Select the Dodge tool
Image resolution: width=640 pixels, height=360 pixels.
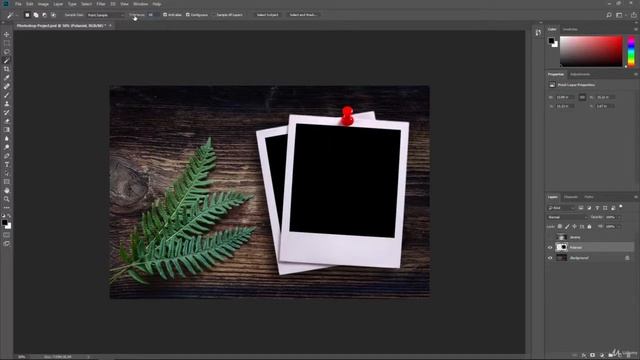7,147
